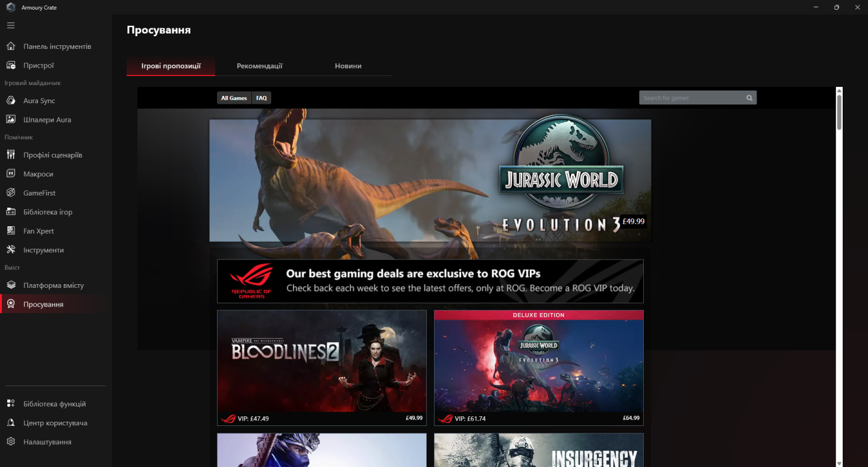
Task: Open the Панель інструментів home icon
Action: [11, 46]
